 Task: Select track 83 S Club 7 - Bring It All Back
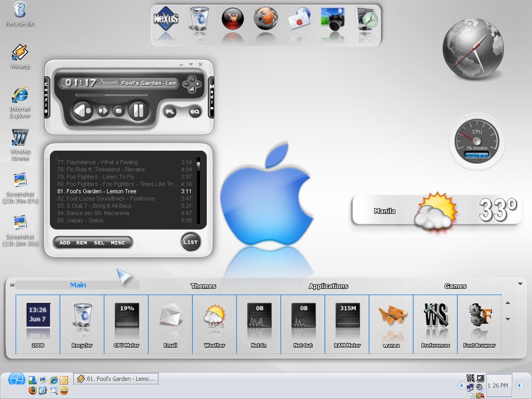tap(125, 206)
